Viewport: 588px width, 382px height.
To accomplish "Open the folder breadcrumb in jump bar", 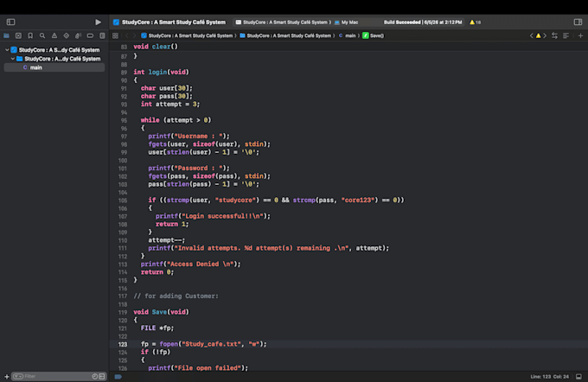I will (285, 35).
